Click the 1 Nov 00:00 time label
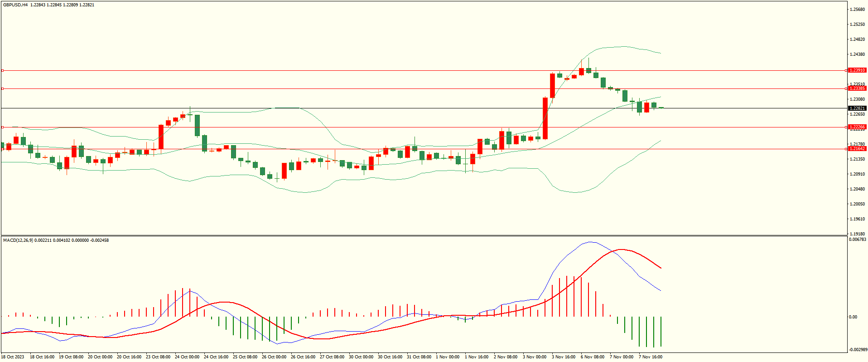The image size is (868, 362). click(448, 357)
